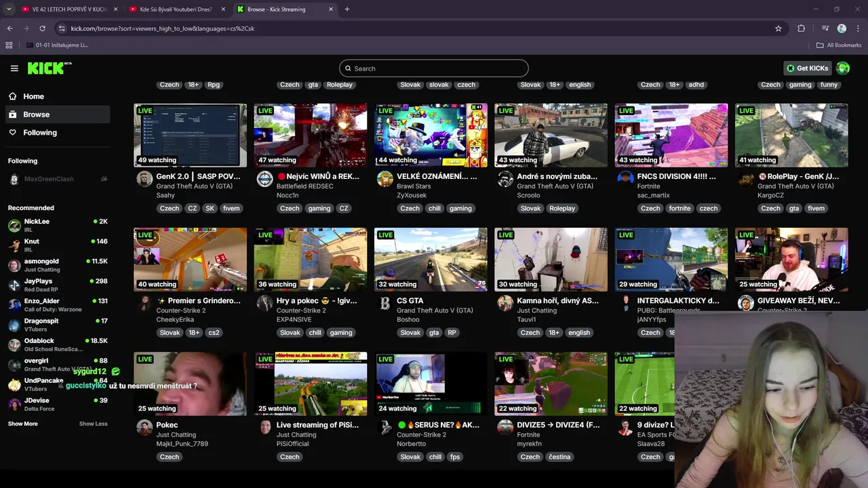The height and width of the screenshot is (488, 868).
Task: Click the fivem tag under Saahy stream
Action: click(x=231, y=208)
